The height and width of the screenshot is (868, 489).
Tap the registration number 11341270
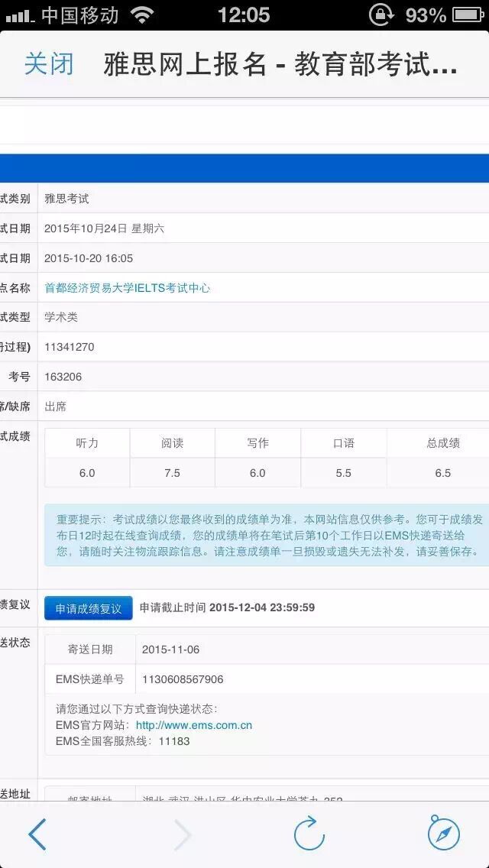(70, 347)
